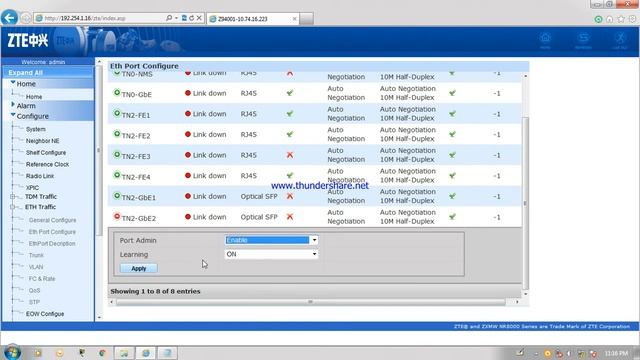Open the System menu item

coord(36,129)
